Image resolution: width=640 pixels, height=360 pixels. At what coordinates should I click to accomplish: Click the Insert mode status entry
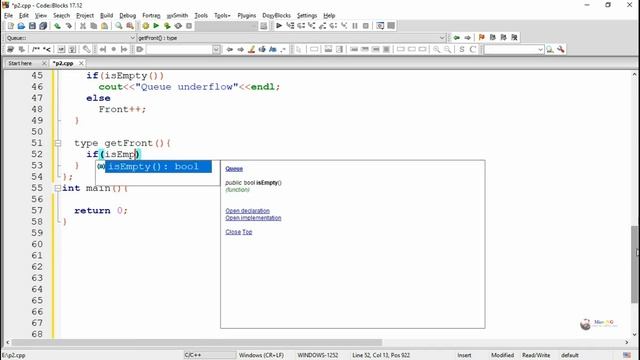pos(464,355)
